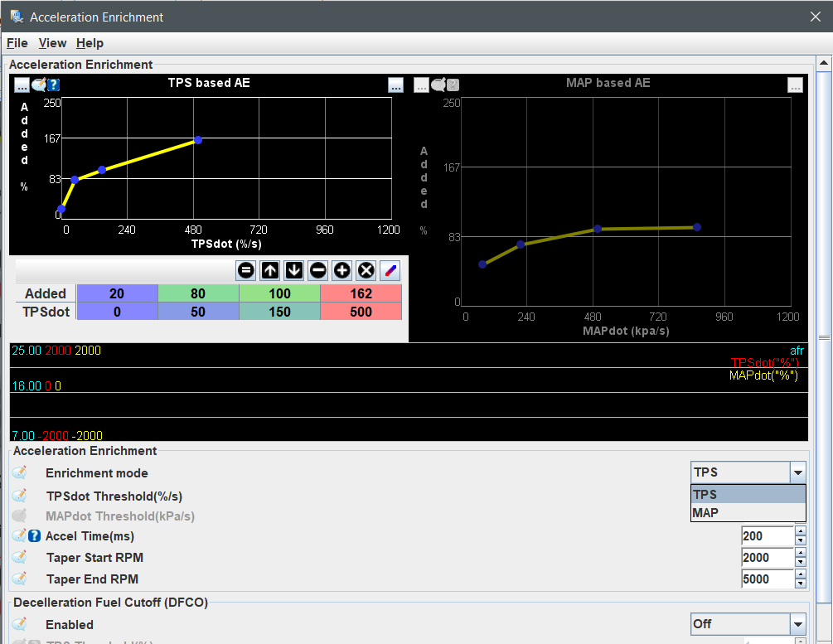Open the View menu

pyautogui.click(x=52, y=42)
